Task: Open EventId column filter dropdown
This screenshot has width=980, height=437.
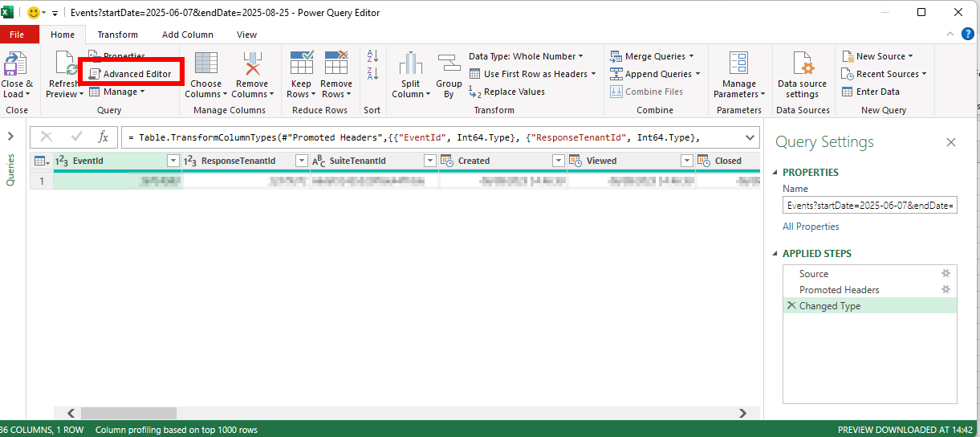Action: pos(173,161)
